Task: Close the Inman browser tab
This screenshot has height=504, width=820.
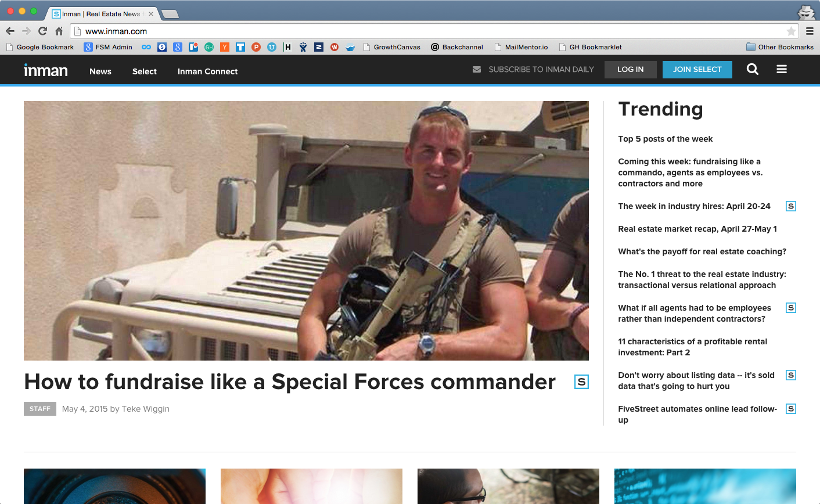Action: [x=151, y=14]
